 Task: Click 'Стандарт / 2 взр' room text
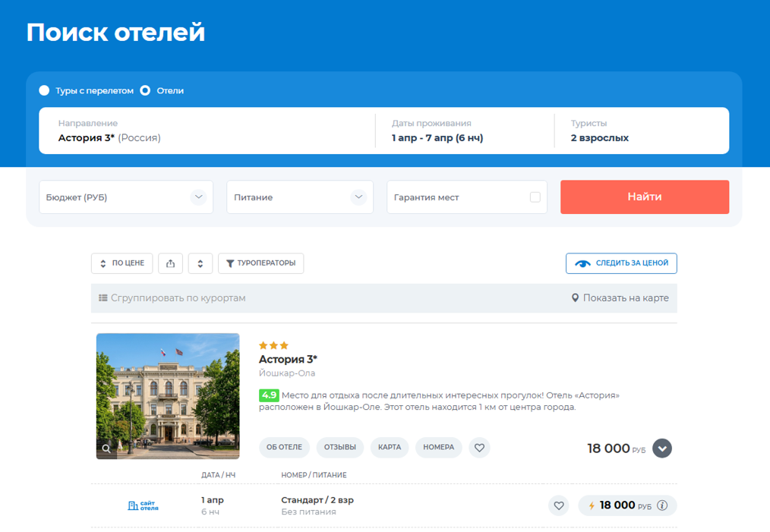(x=317, y=500)
